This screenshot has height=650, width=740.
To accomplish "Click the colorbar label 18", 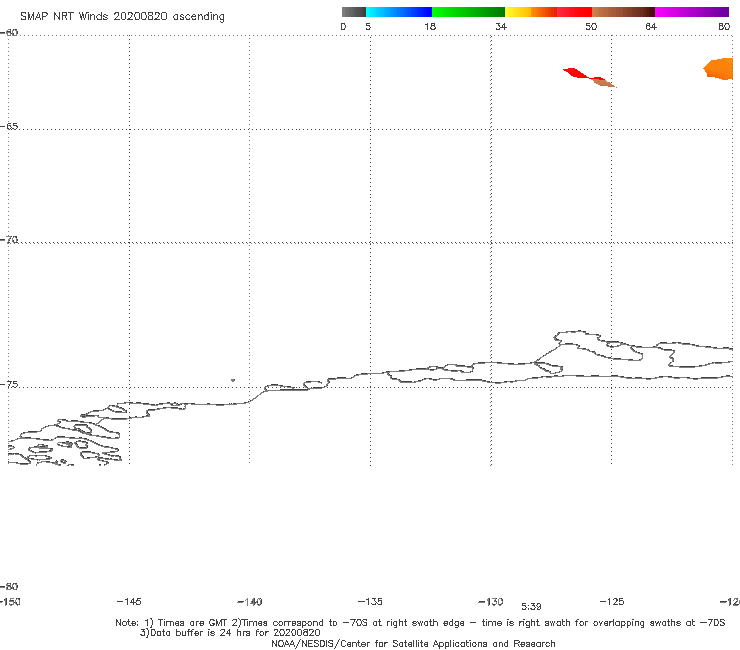I will pos(430,26).
